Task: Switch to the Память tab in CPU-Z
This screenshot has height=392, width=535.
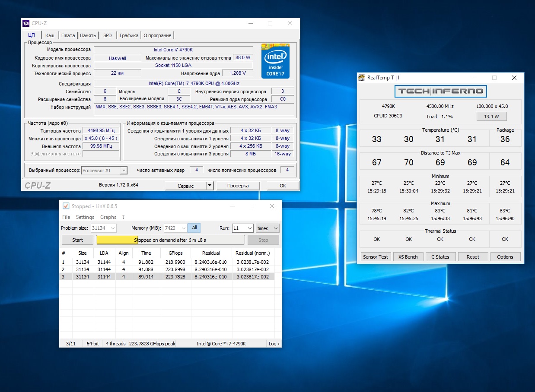Action: pos(88,35)
